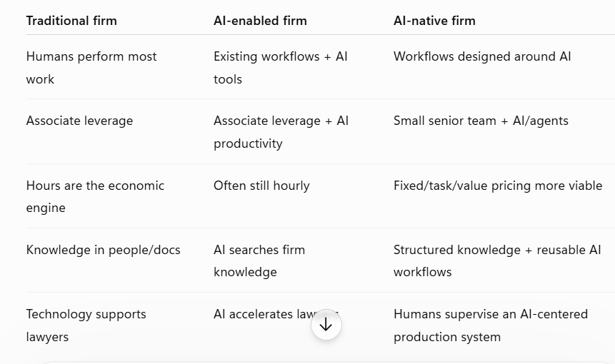615x364 pixels.
Task: Click 'Humans supervise an AI-centered production system' cell
Action: coord(491,325)
